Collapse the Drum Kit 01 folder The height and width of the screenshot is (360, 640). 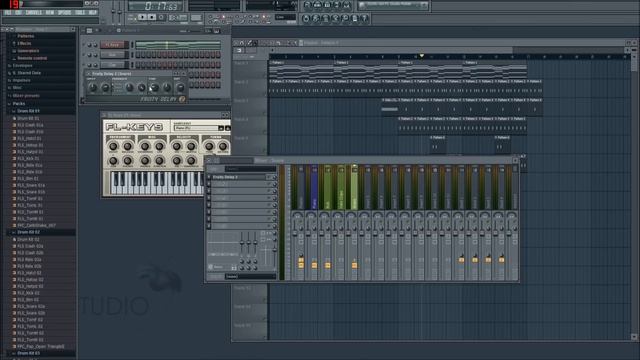pos(28,111)
